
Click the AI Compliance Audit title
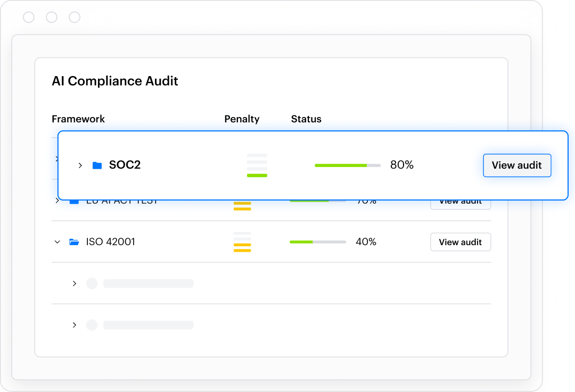(x=115, y=81)
